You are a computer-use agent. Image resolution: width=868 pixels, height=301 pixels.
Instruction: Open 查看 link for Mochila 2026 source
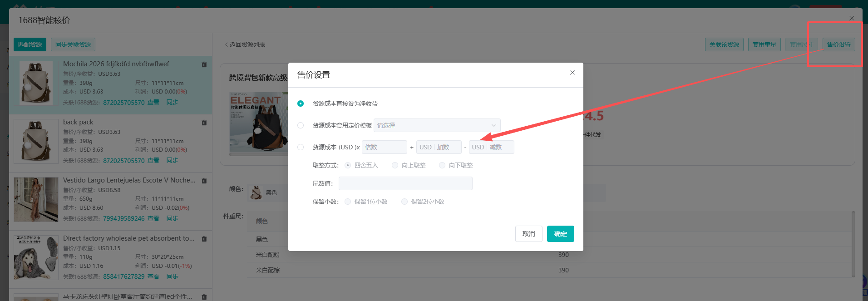coord(153,103)
